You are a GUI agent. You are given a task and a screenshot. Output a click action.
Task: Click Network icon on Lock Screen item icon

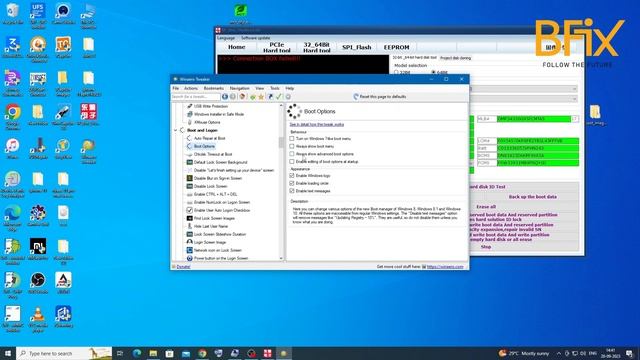pyautogui.click(x=189, y=250)
